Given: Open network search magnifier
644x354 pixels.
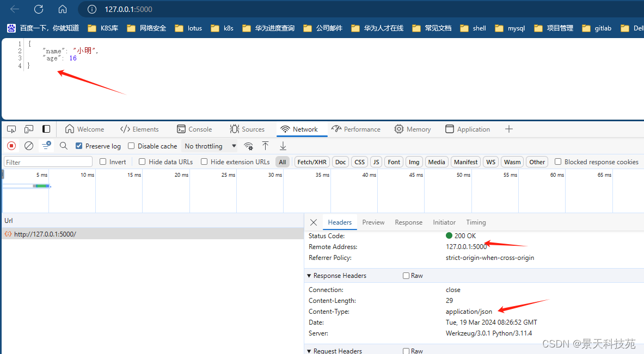Looking at the screenshot, I should 64,146.
